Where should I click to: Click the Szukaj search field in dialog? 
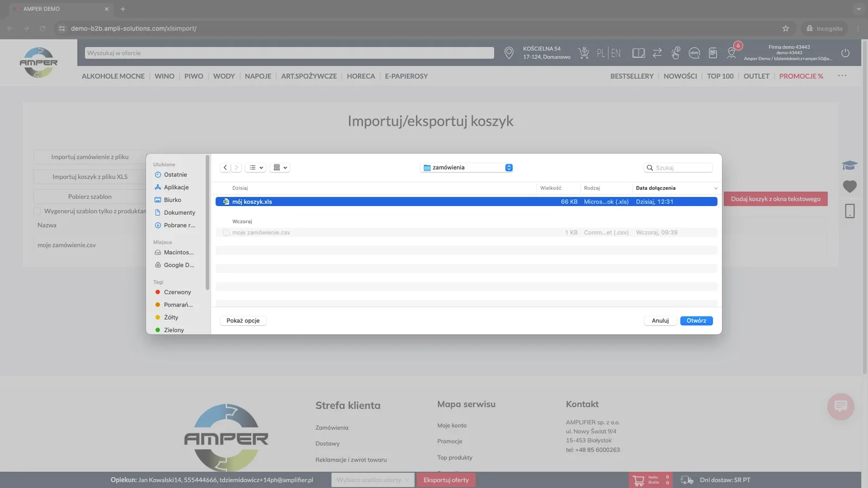678,168
